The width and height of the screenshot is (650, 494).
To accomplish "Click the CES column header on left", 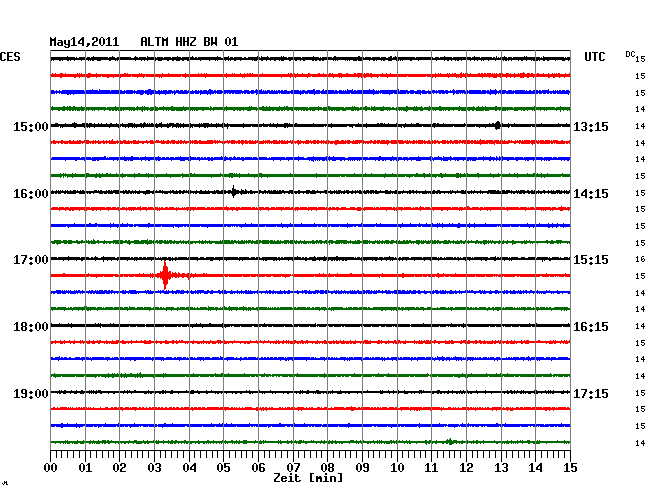I will [10, 57].
